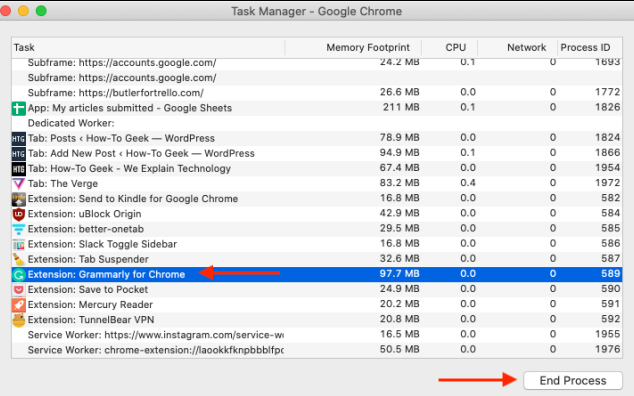
Task: Click the HTG icon beside We Explain Technology
Action: click(19, 169)
